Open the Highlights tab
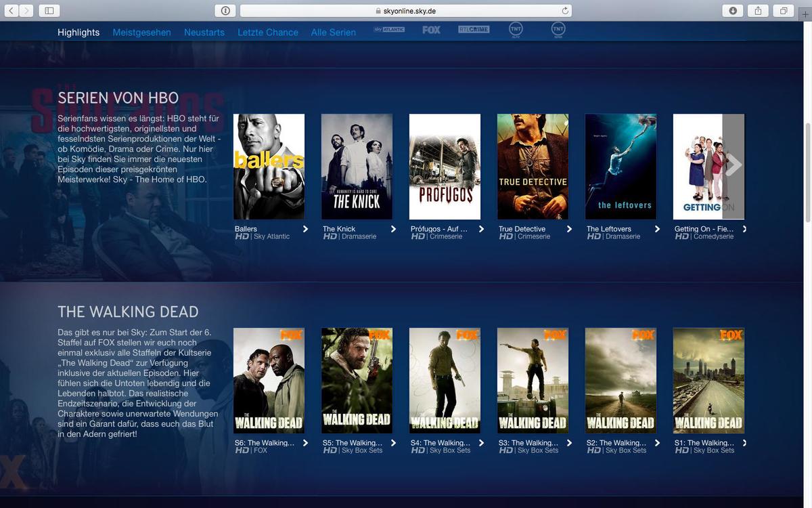 78,33
